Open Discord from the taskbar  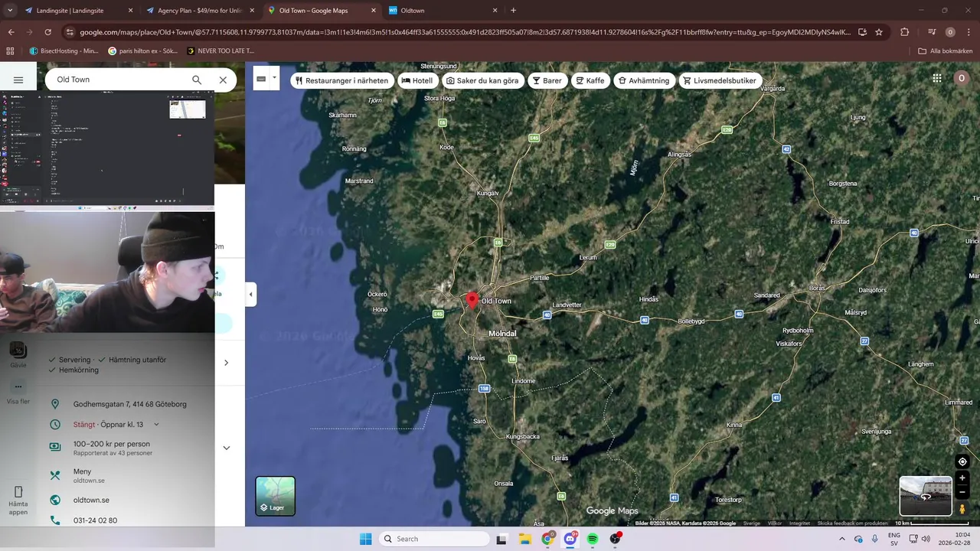(570, 539)
